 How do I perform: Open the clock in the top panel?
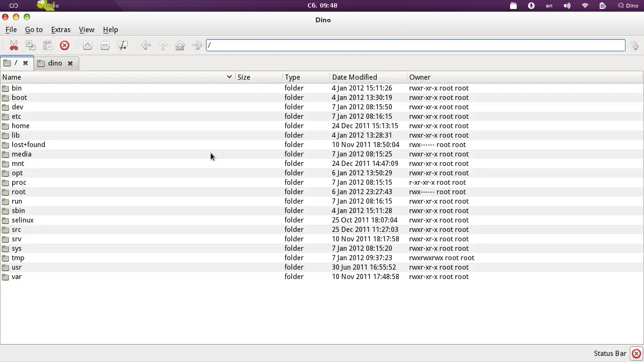322,6
